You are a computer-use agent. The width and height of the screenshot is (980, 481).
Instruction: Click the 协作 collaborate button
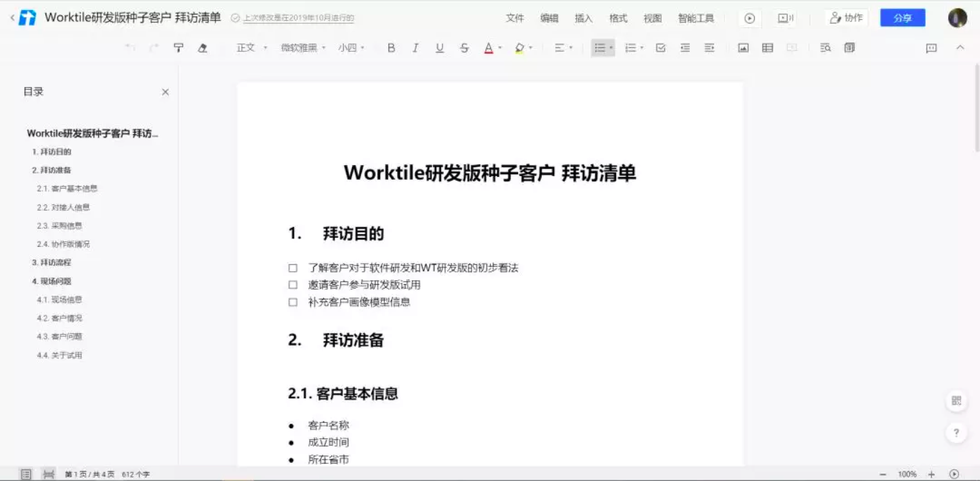pyautogui.click(x=846, y=18)
